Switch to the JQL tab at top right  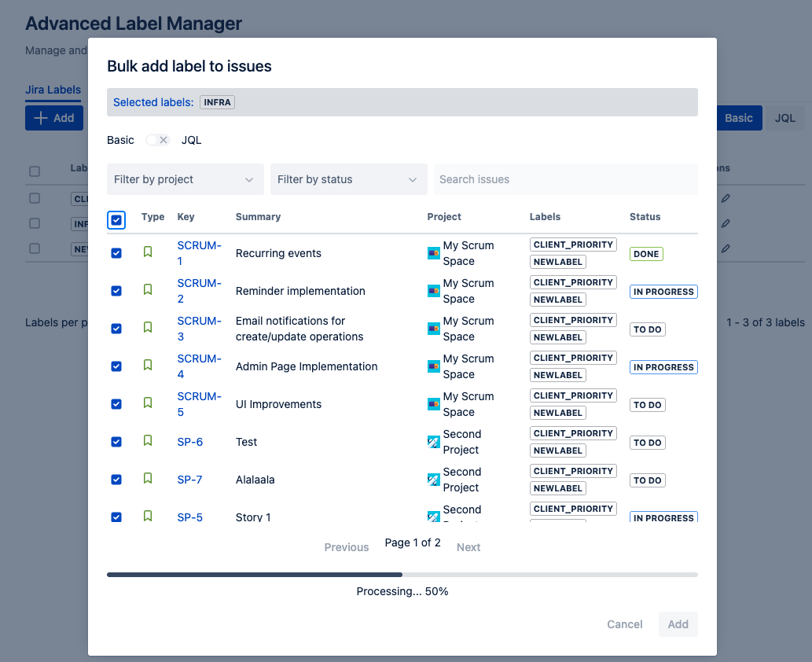pyautogui.click(x=784, y=118)
